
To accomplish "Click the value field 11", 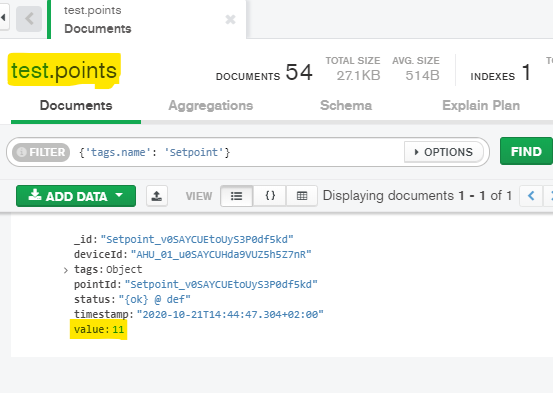I will point(118,329).
